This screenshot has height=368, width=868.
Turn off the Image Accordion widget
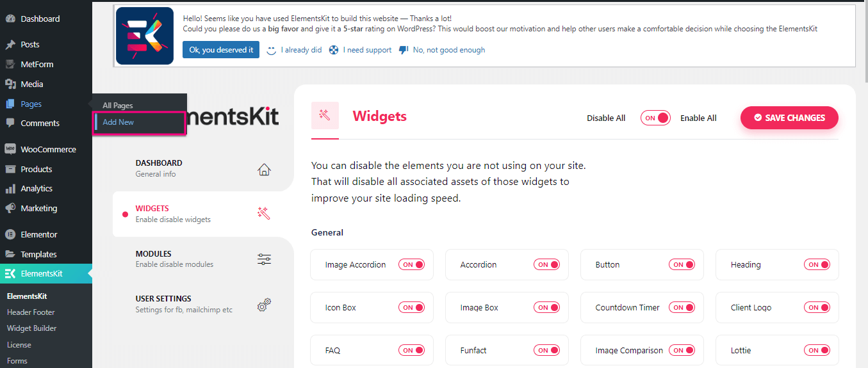(411, 264)
